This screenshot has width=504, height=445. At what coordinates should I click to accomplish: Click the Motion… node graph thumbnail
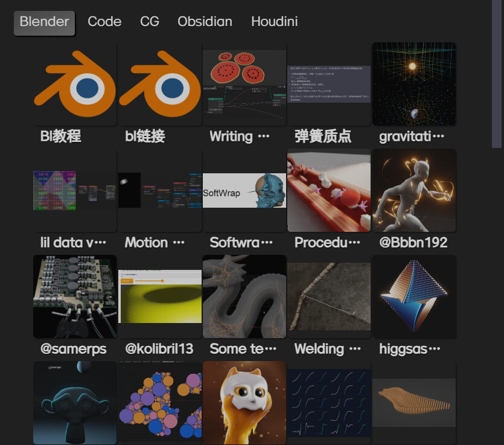(160, 190)
